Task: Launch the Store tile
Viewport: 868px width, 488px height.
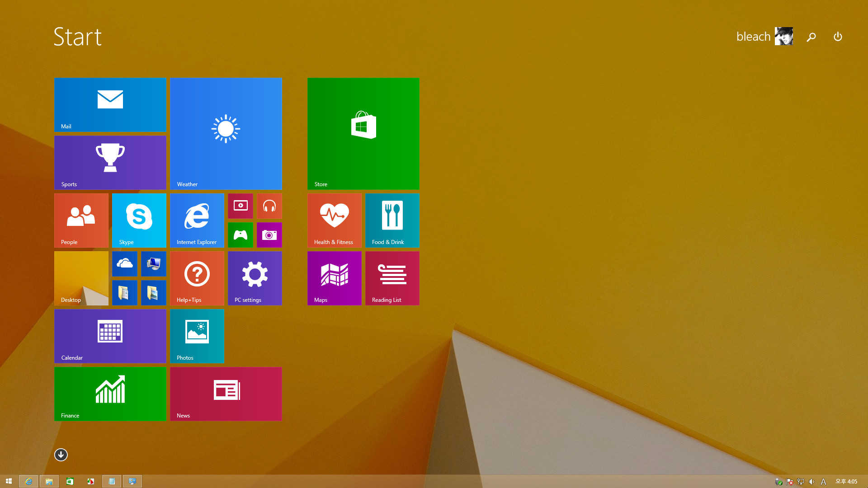Action: [363, 134]
